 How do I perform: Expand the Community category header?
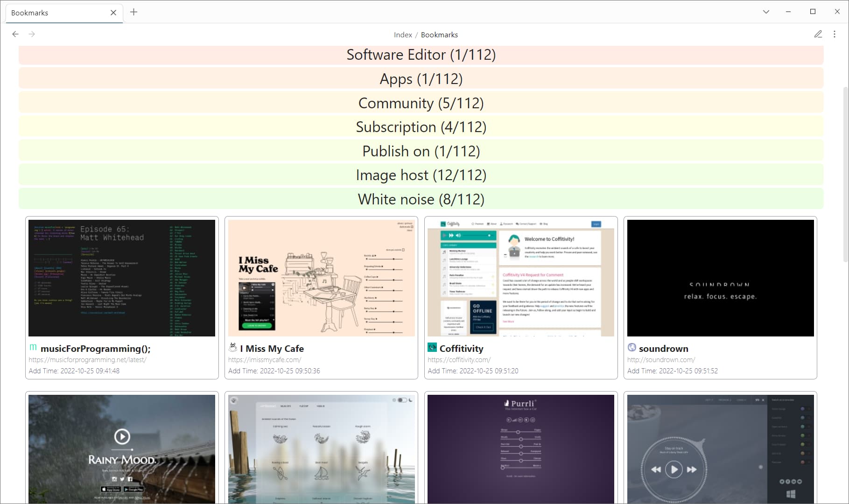click(421, 103)
